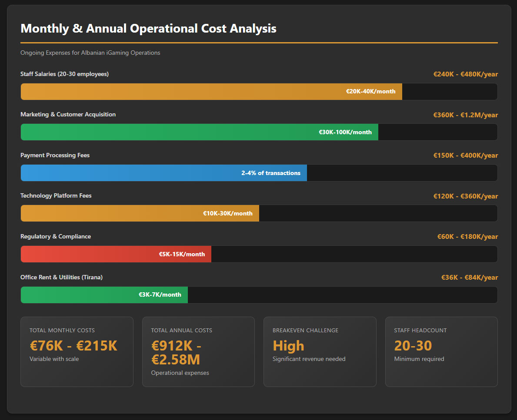Select the Regulatory & Compliance label text
This screenshot has width=517, height=420.
56,237
